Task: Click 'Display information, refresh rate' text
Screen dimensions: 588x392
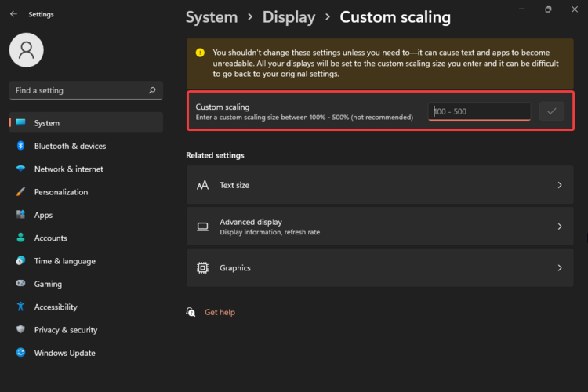Action: [x=270, y=232]
